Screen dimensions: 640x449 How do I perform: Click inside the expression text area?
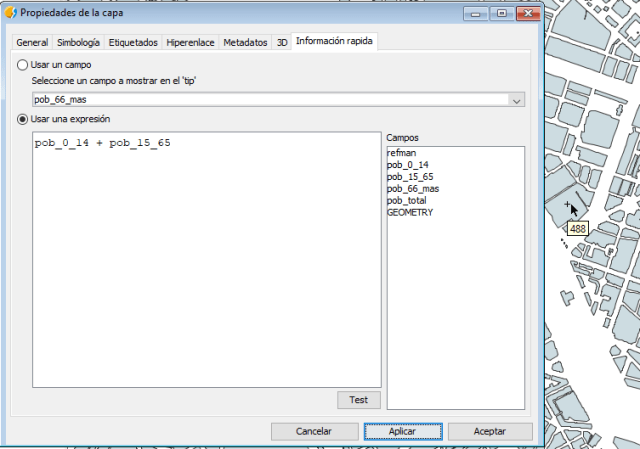(205, 260)
